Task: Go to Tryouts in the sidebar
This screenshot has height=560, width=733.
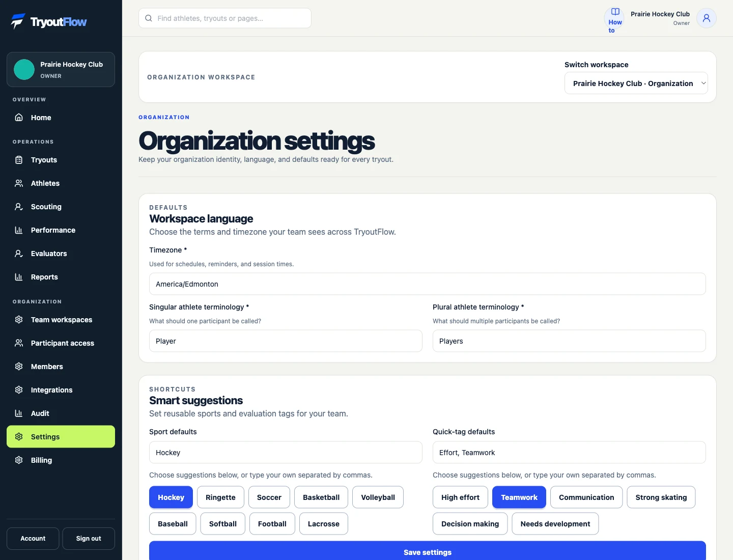Action: point(61,160)
